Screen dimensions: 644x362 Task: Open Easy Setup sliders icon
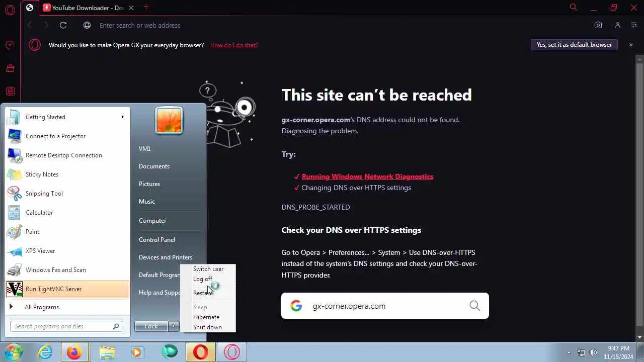634,25
